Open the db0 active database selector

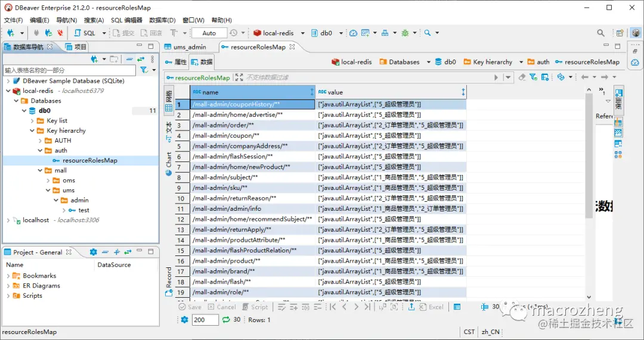click(x=326, y=33)
